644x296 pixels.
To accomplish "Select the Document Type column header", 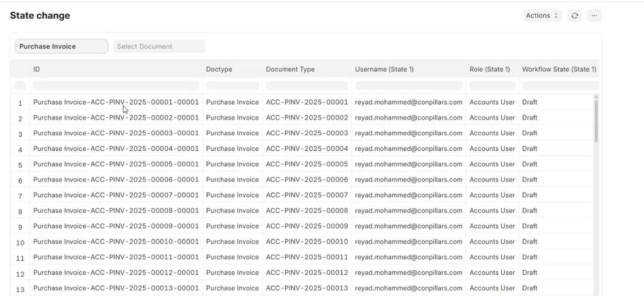I will click(290, 69).
